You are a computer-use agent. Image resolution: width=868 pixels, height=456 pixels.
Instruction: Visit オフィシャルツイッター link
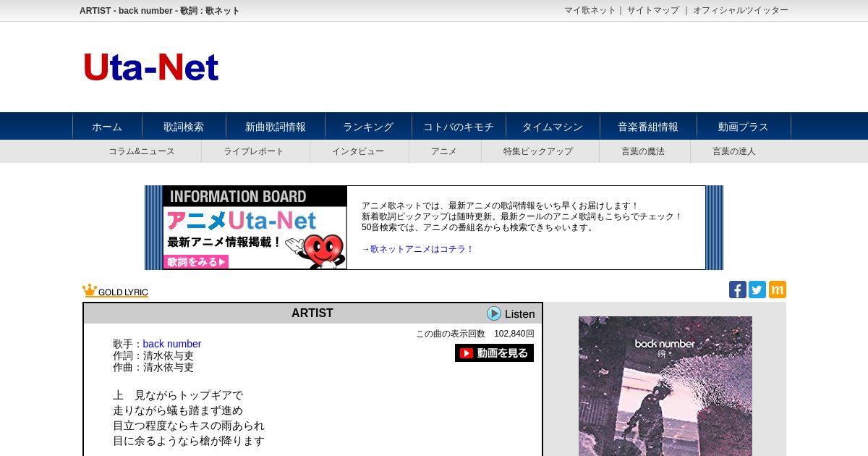pyautogui.click(x=741, y=10)
